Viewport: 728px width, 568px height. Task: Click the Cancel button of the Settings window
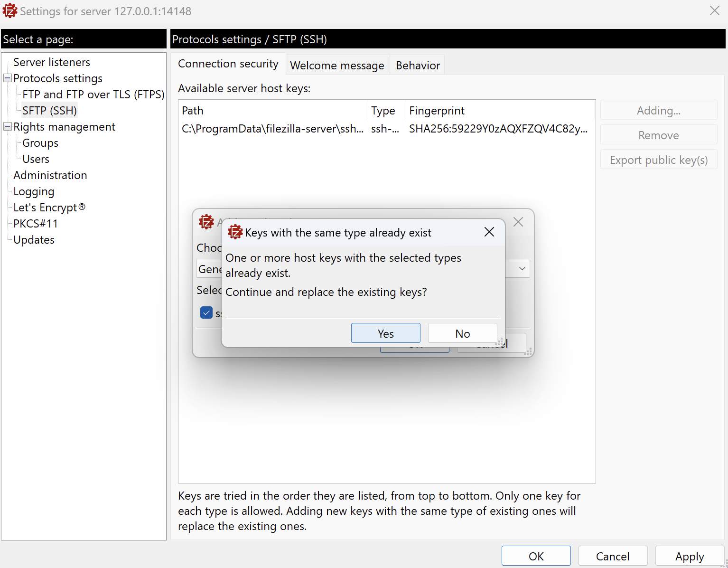click(613, 556)
